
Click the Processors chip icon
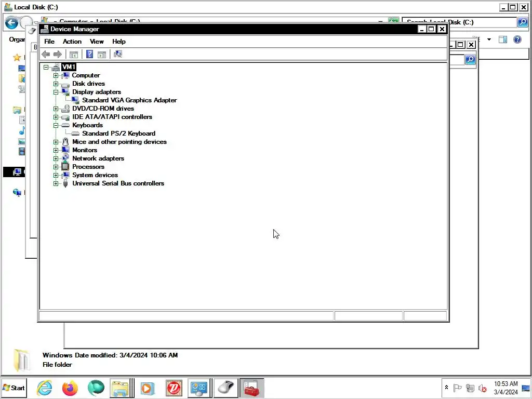[65, 167]
